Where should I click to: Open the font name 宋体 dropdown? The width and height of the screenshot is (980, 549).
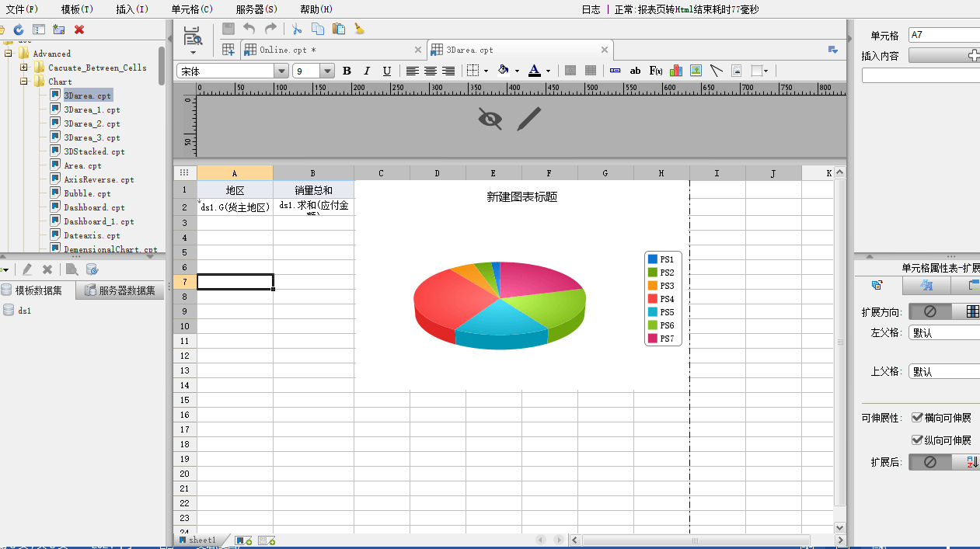(281, 71)
